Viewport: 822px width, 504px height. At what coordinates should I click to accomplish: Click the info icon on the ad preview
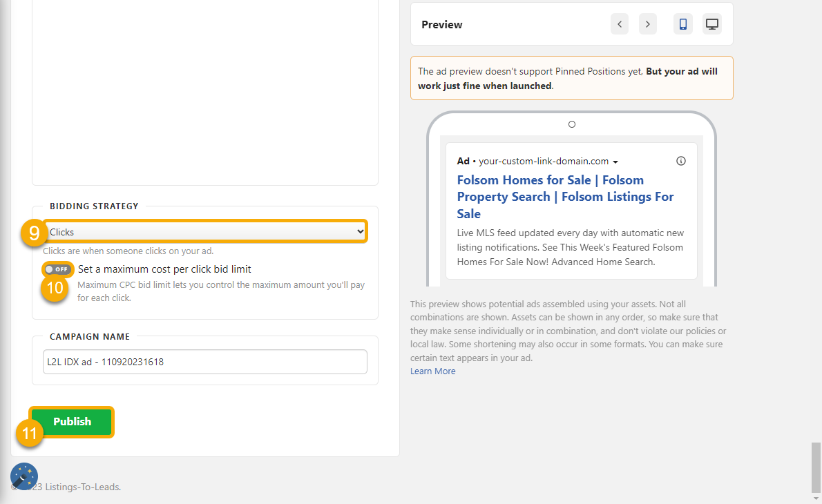(680, 160)
